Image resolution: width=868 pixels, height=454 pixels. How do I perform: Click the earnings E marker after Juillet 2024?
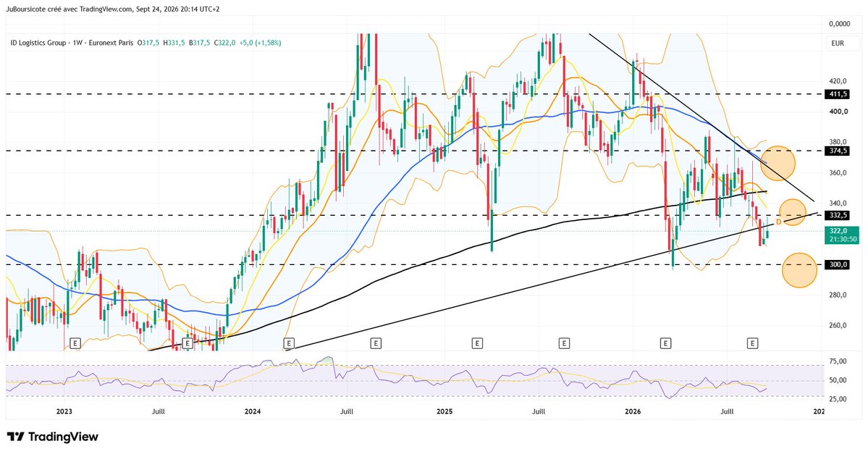click(376, 343)
